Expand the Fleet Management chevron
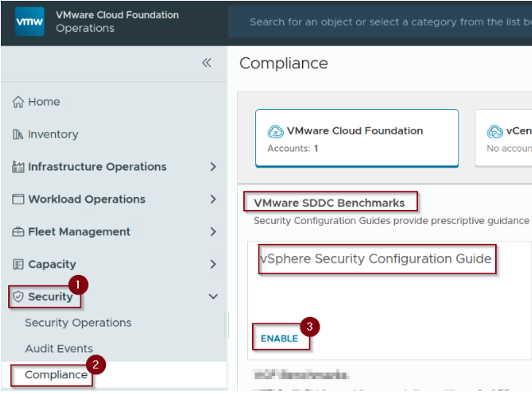Screen dimensions: 532x394 tap(213, 231)
